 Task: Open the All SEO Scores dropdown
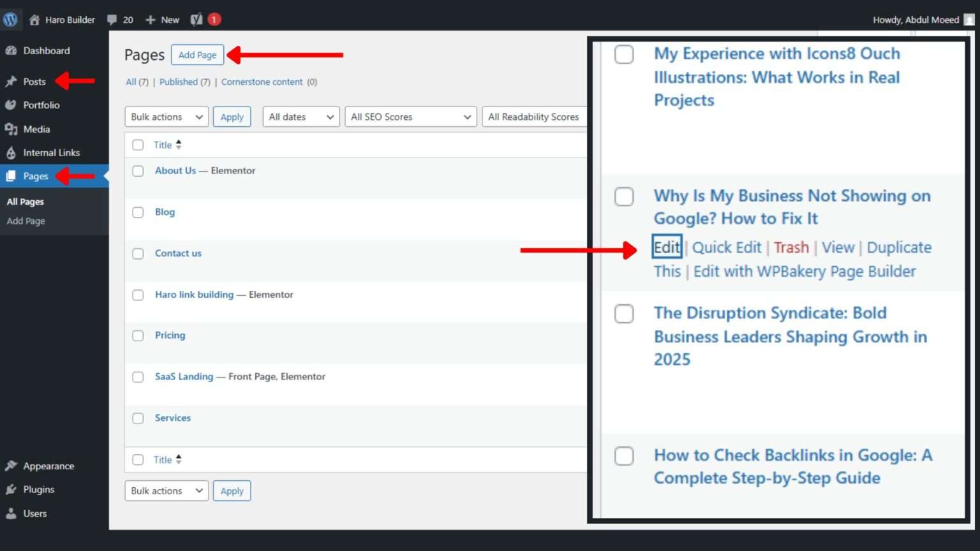click(x=410, y=117)
